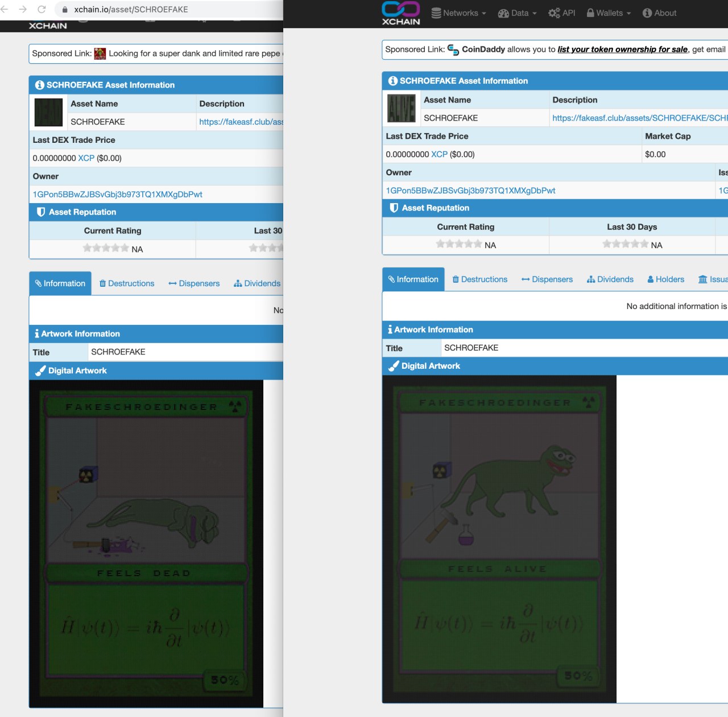The width and height of the screenshot is (728, 717).
Task: Click the paintbrush icon beside Digital Artwork, left window
Action: coord(40,371)
